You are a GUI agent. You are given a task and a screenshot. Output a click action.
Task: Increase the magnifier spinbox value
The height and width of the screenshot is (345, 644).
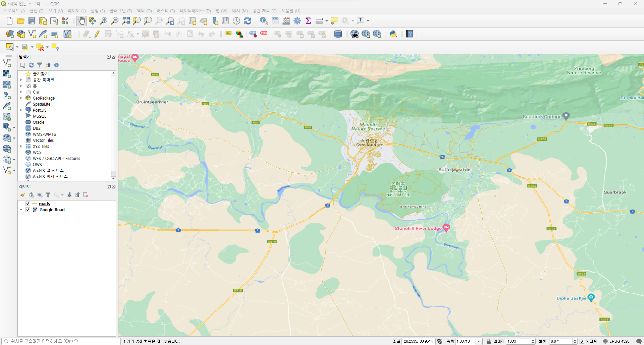pyautogui.click(x=533, y=340)
